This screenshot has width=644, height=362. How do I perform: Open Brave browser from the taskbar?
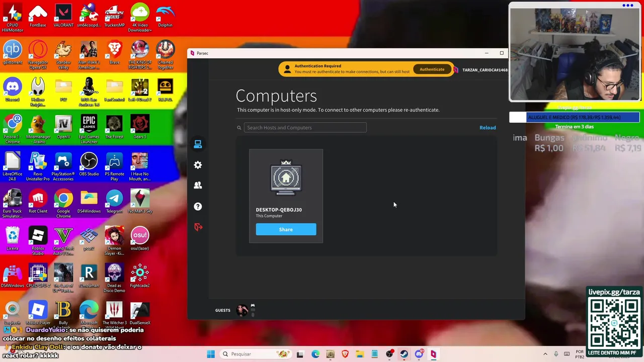tap(345, 354)
